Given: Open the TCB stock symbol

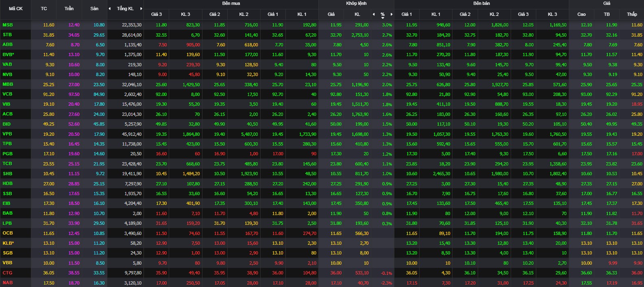Looking at the screenshot, I should tap(7, 163).
